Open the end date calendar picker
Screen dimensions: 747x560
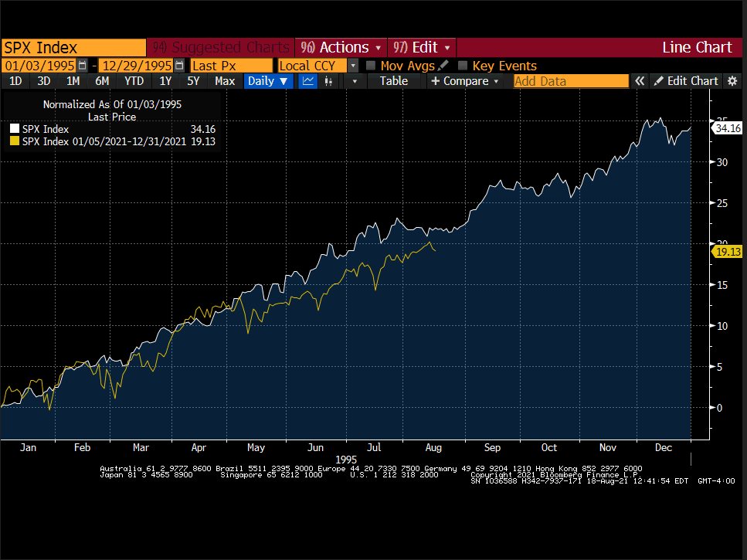[x=180, y=66]
